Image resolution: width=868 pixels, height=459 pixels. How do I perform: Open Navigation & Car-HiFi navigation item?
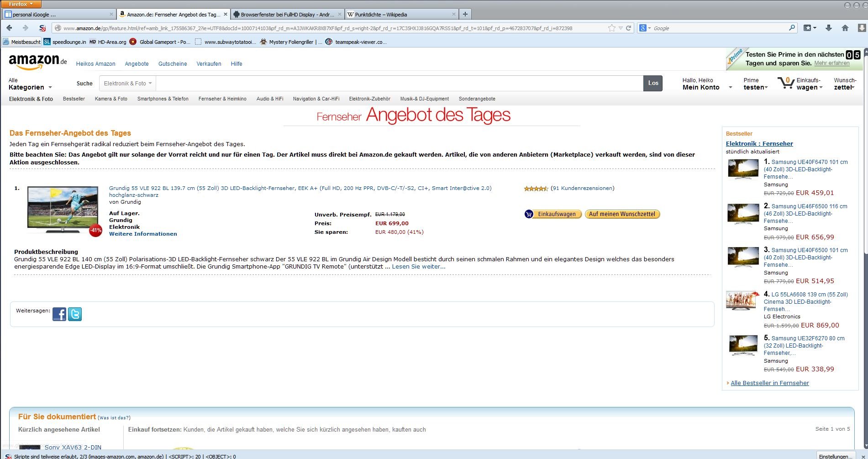(316, 99)
